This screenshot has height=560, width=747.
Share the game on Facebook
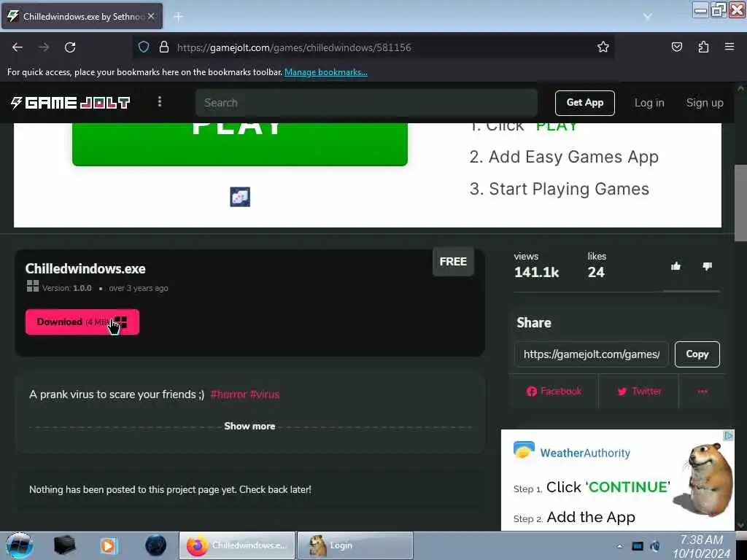tap(554, 392)
